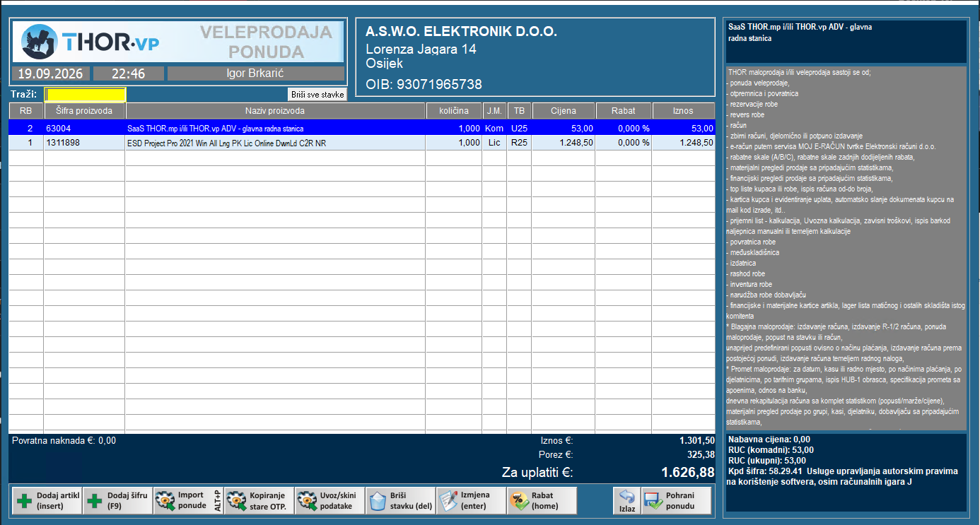Click the grey product description text panel
980x525 pixels.
pos(846,248)
